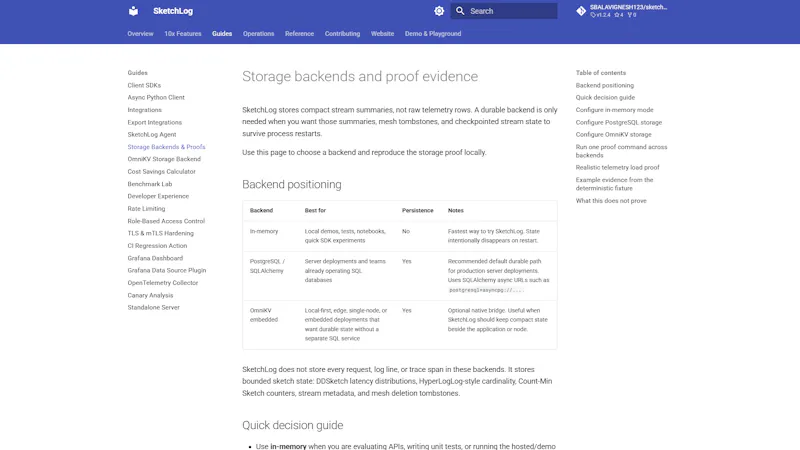The width and height of the screenshot is (800, 450).
Task: Open the Overview tab
Action: tap(140, 34)
